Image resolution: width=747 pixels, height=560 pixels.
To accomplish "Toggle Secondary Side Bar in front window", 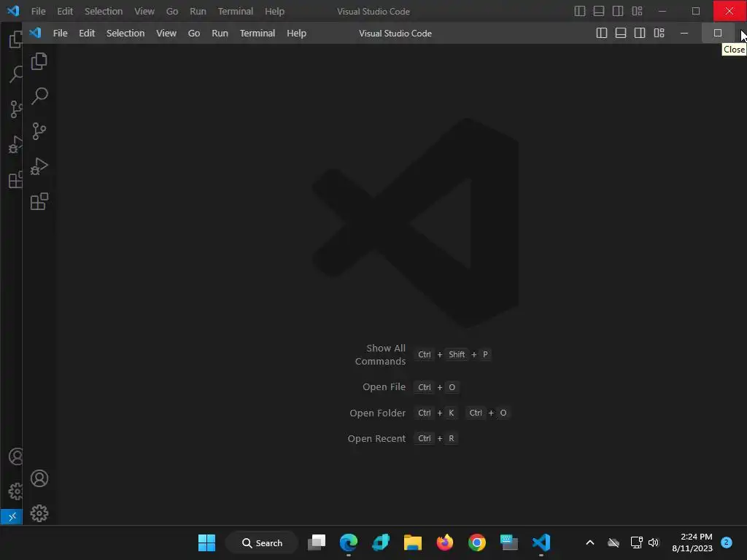I will [x=640, y=33].
